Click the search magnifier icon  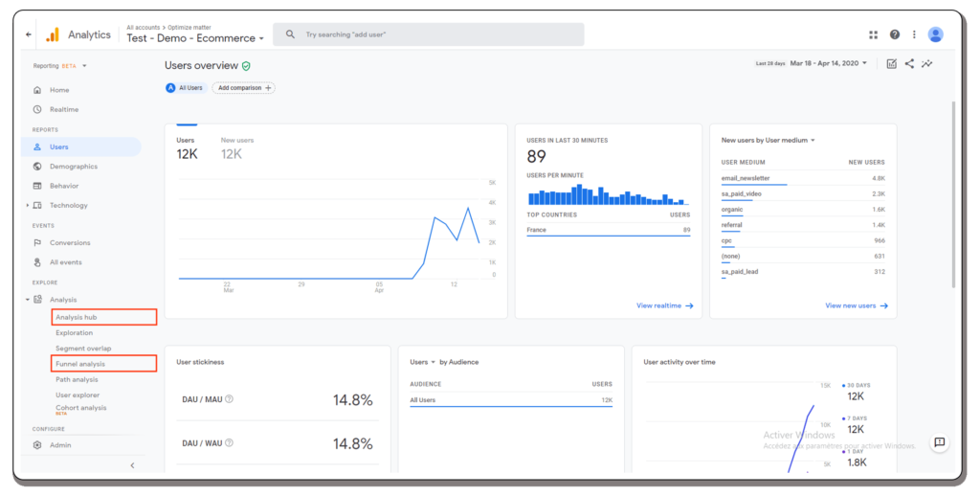pos(290,34)
